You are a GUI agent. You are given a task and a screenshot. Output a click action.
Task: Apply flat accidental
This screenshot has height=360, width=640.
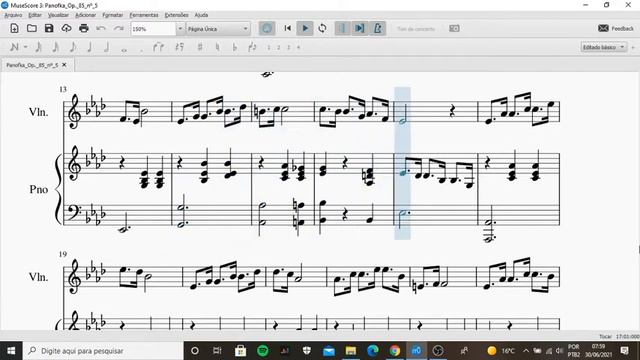[235, 47]
